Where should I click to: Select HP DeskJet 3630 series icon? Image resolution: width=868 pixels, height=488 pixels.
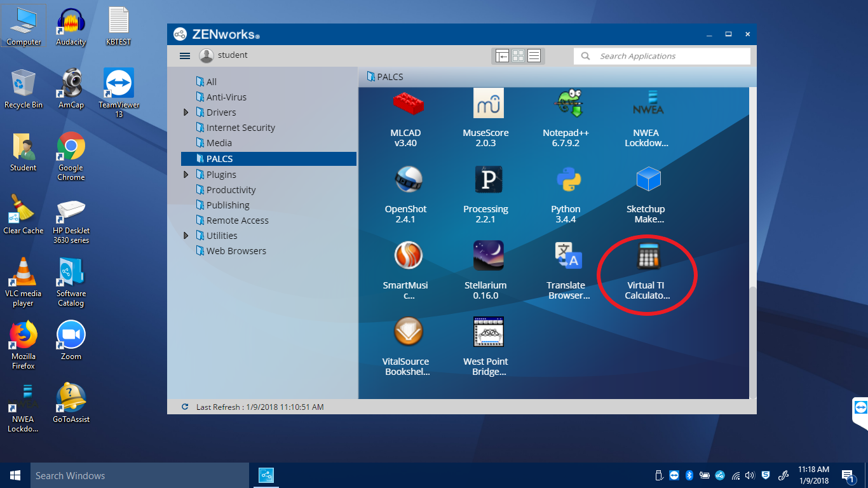point(71,219)
